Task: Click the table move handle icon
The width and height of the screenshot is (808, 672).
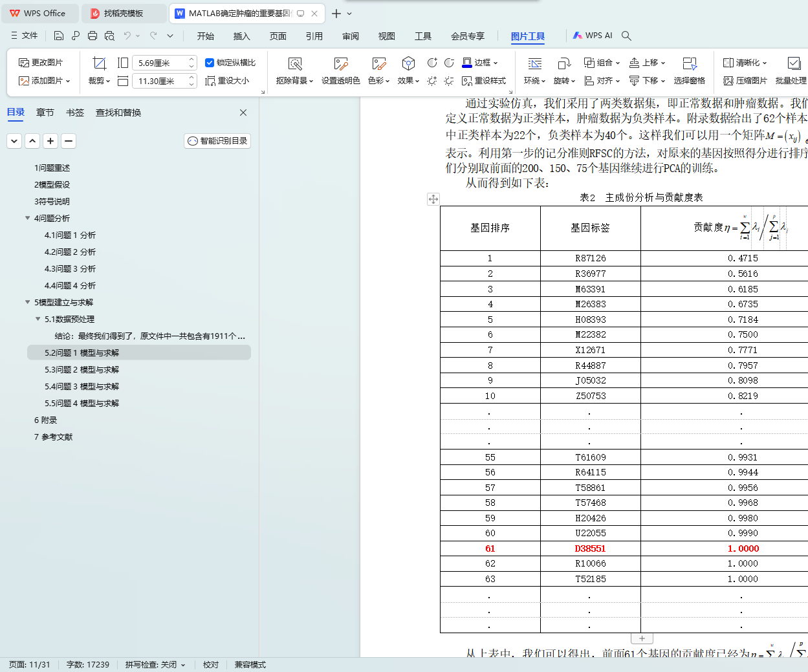Action: 433,199
